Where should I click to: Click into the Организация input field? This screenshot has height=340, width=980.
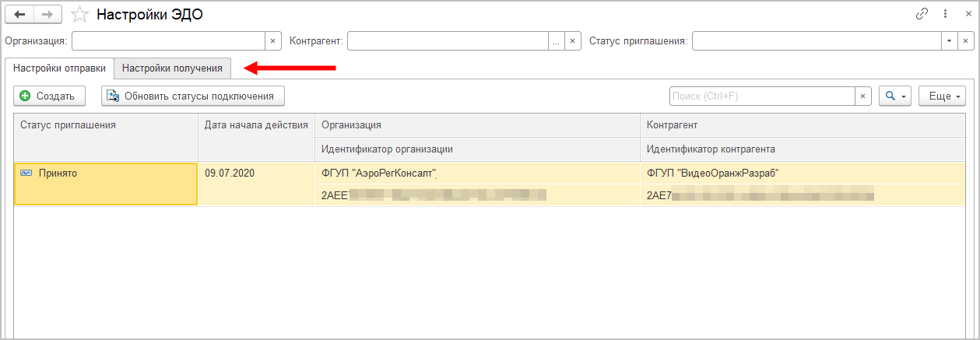coord(168,41)
